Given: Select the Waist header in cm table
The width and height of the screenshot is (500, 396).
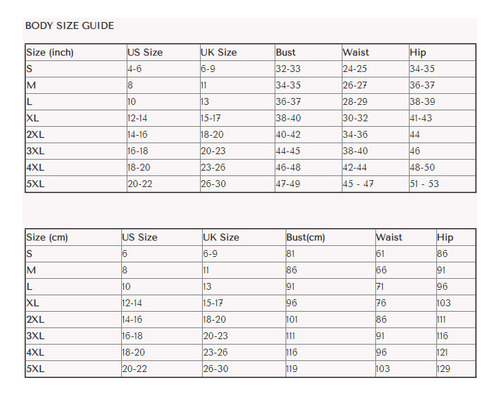Looking at the screenshot, I should coord(389,237).
